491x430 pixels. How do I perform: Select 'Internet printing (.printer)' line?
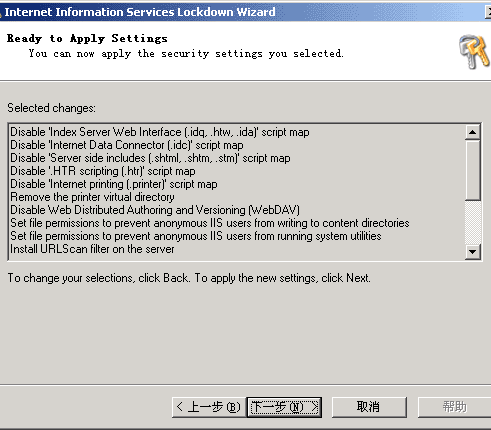coord(114,184)
